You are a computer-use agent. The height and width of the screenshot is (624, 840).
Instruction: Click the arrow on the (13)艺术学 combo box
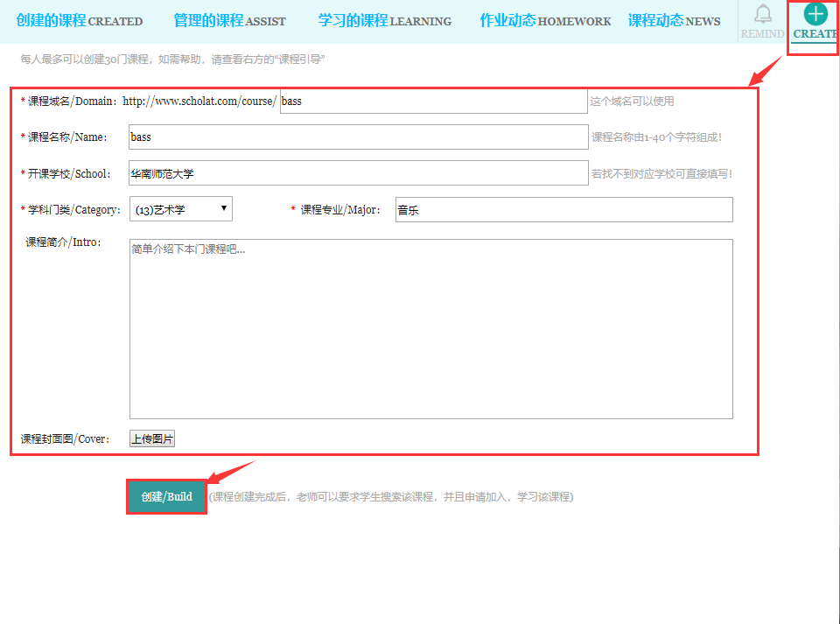(224, 208)
